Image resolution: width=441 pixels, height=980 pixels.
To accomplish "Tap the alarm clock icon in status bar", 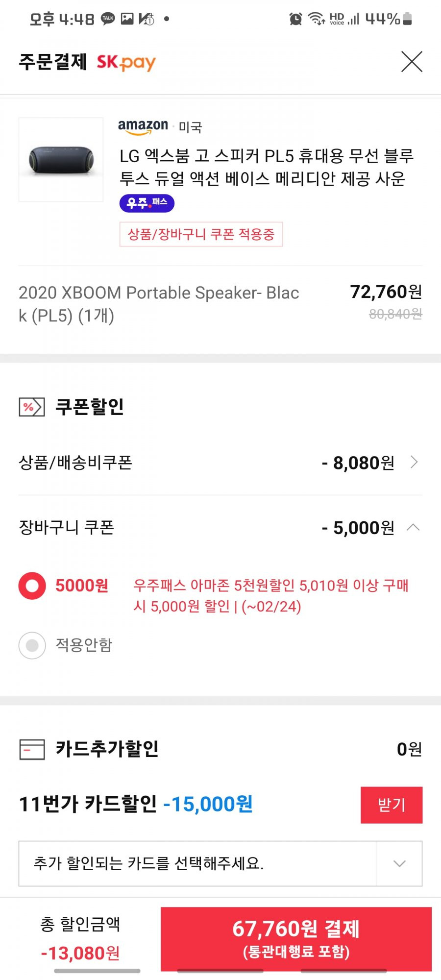I will pos(295,19).
